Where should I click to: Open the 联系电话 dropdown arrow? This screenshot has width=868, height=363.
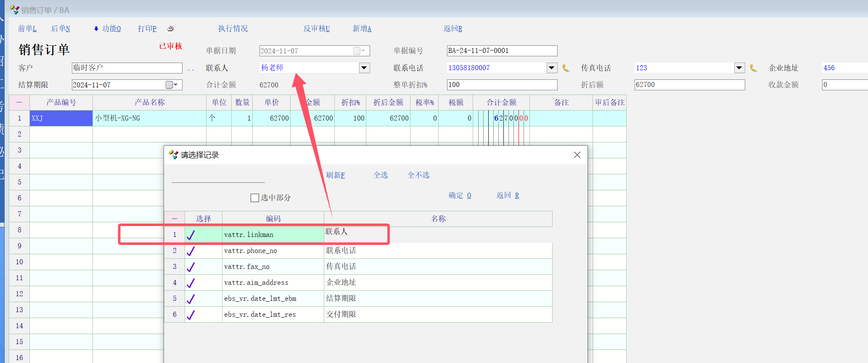(552, 68)
